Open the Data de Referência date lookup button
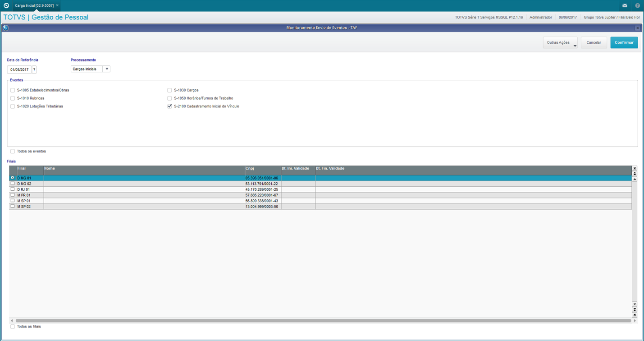This screenshot has width=644, height=341. coord(34,69)
